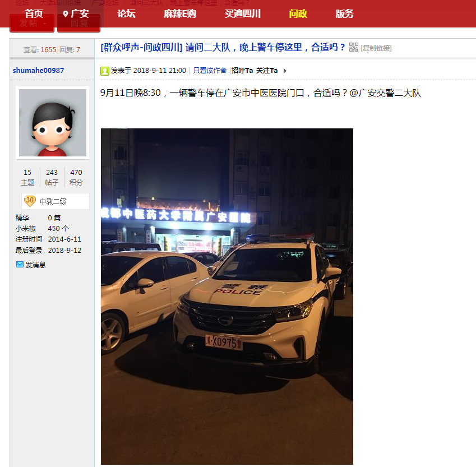Click the level 30 badge icon
This screenshot has height=467, width=476.
[30, 201]
